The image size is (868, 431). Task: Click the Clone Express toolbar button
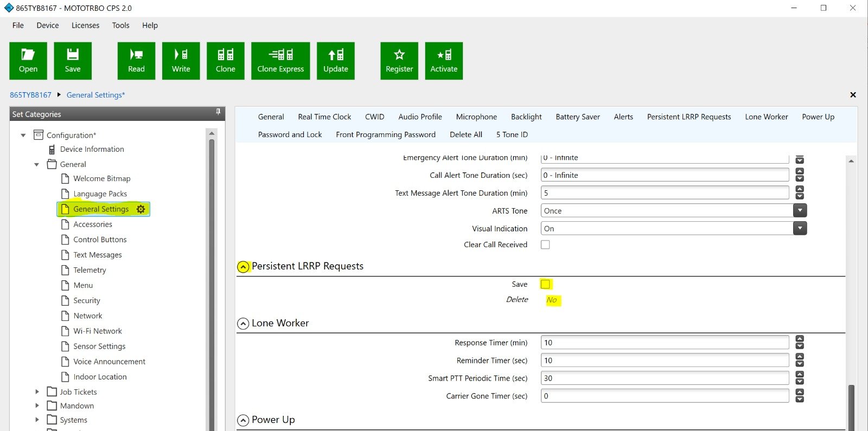(x=280, y=61)
